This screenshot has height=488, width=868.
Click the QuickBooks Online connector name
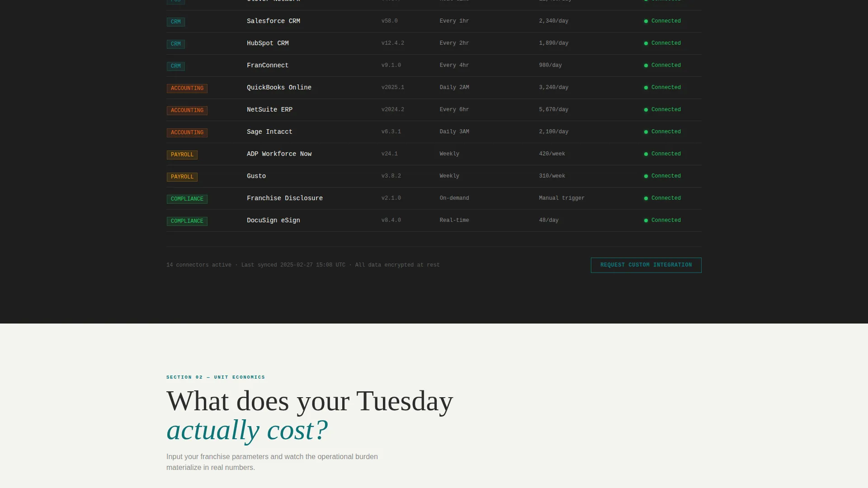tap(279, 88)
